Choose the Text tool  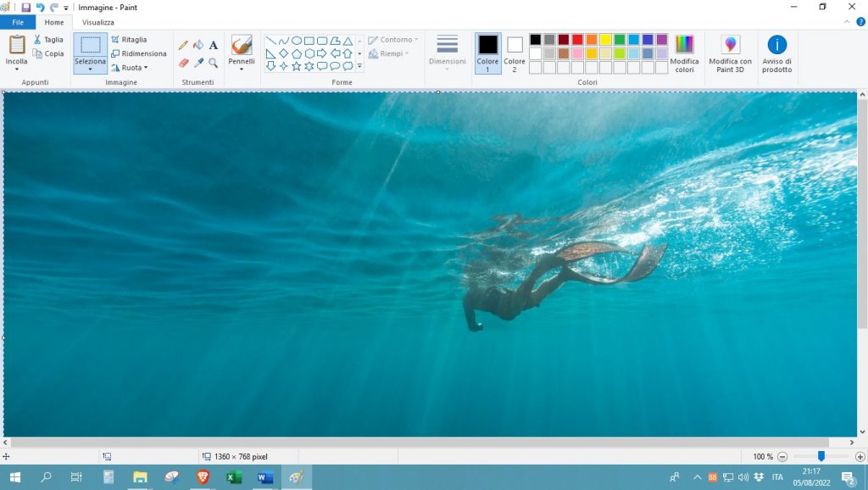[213, 45]
